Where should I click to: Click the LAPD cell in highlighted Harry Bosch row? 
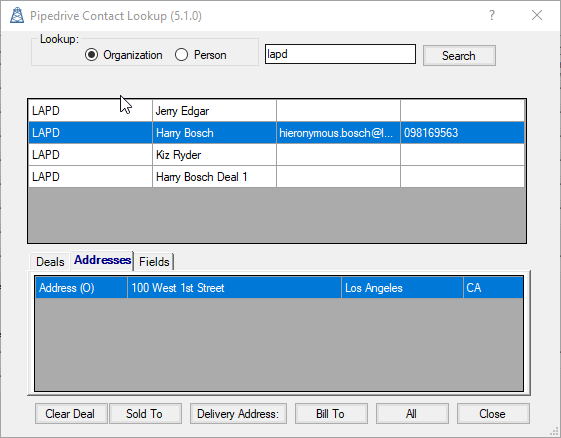coord(90,133)
